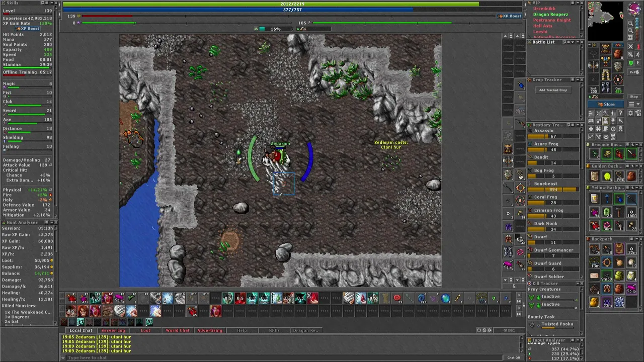This screenshot has height=362, width=644.
Task: Click Add Tracked Drop button
Action: click(553, 90)
